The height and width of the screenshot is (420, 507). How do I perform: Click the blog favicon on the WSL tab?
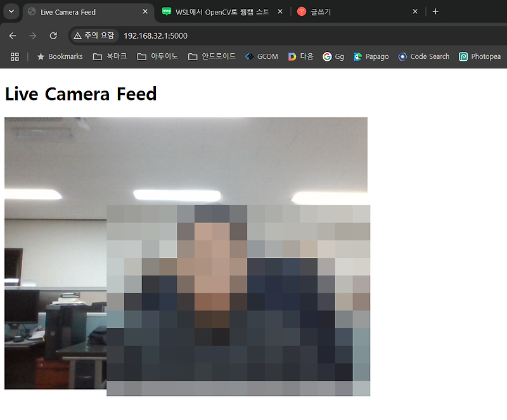click(167, 11)
